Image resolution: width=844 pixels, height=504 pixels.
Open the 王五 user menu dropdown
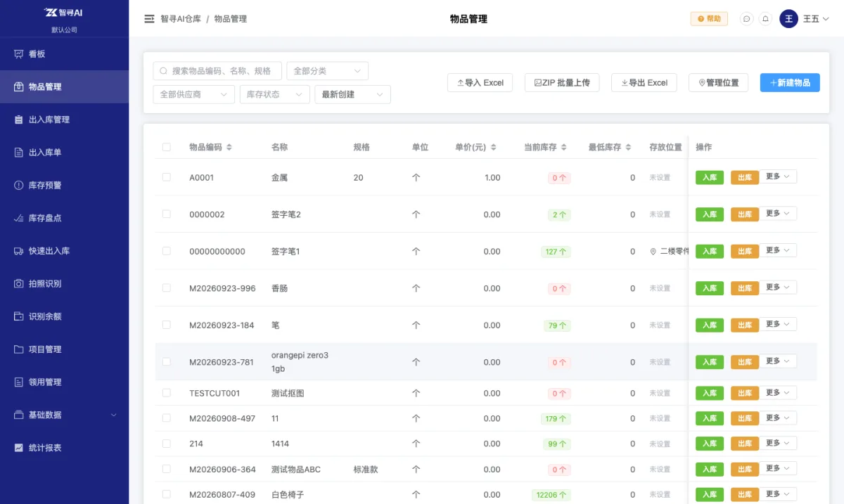pos(816,19)
